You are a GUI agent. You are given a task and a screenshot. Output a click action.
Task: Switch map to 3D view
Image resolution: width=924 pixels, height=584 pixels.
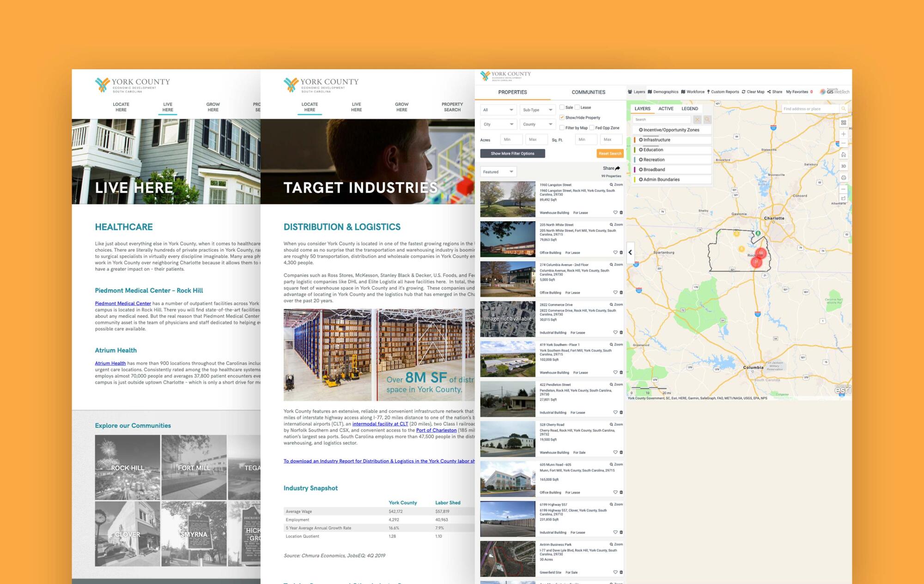[x=844, y=166]
